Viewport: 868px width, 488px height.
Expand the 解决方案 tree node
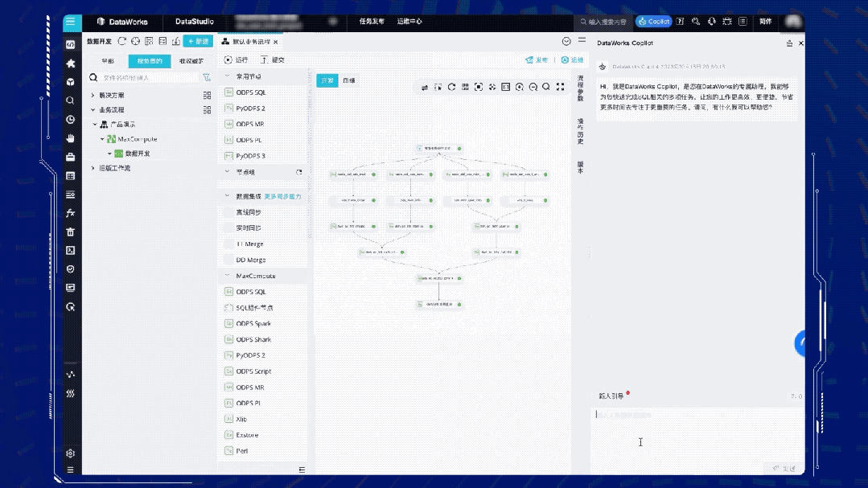click(93, 95)
